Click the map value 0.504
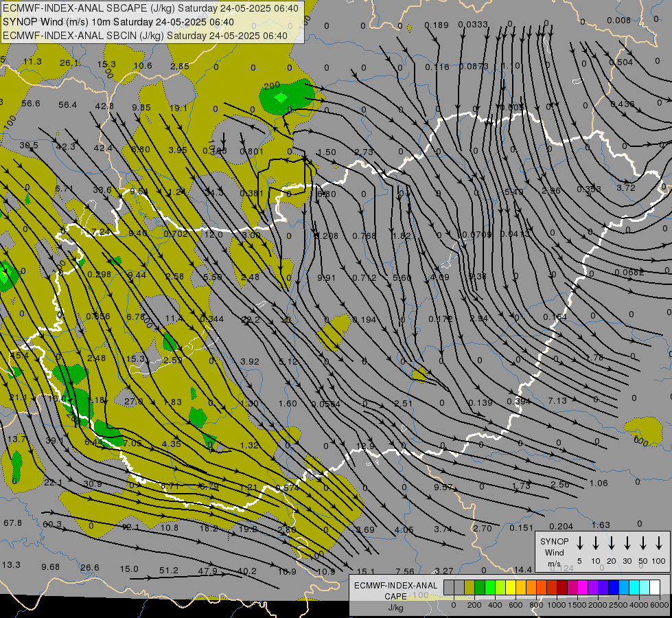Image resolution: width=672 pixels, height=618 pixels. tap(621, 62)
